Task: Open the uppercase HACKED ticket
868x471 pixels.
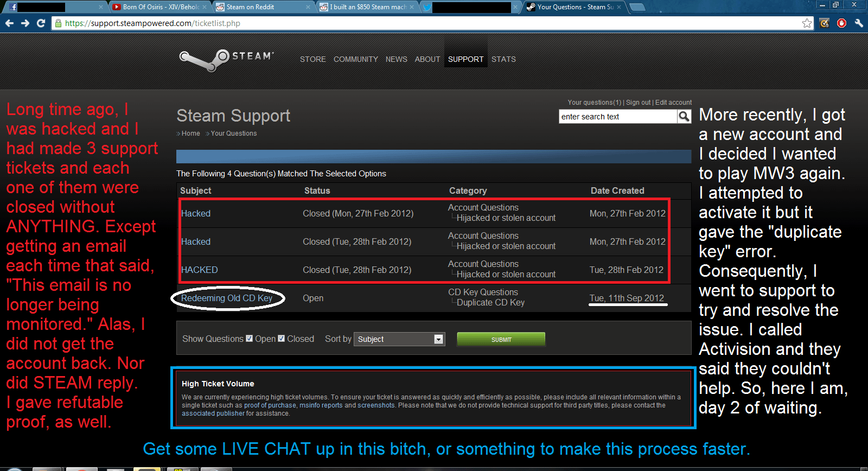Action: coord(200,270)
